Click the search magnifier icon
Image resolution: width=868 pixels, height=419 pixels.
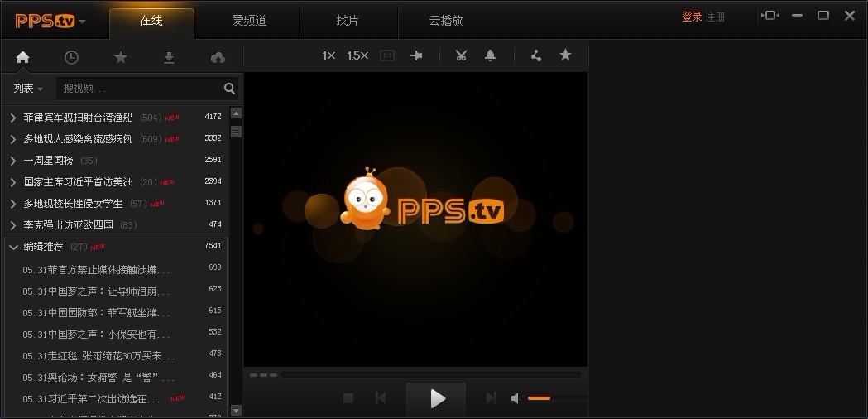pyautogui.click(x=229, y=89)
